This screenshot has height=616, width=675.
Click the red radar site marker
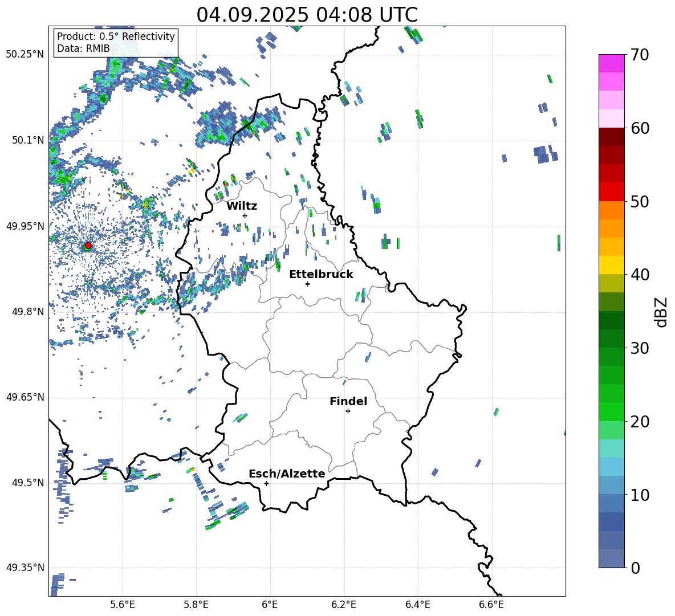point(88,246)
